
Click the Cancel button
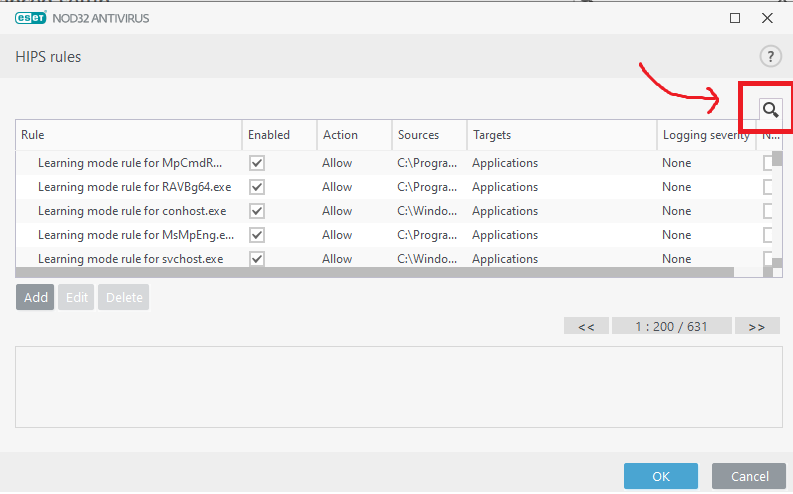coord(749,476)
